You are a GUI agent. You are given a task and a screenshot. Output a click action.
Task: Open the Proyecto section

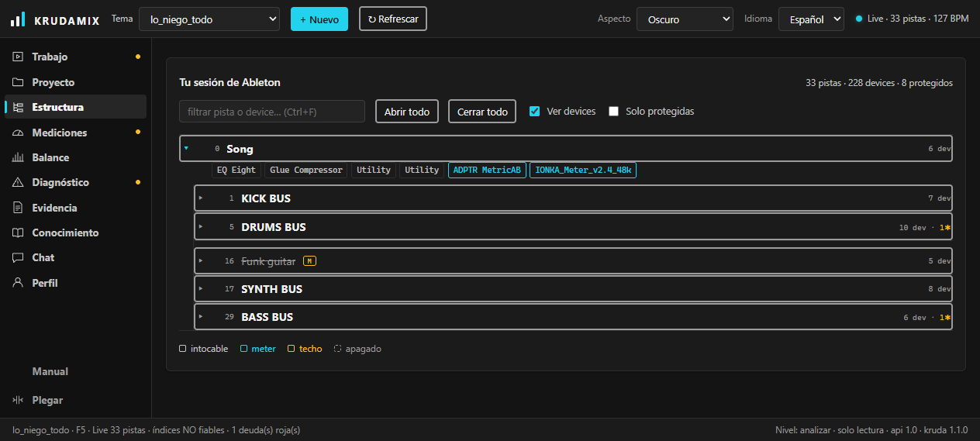point(75,82)
